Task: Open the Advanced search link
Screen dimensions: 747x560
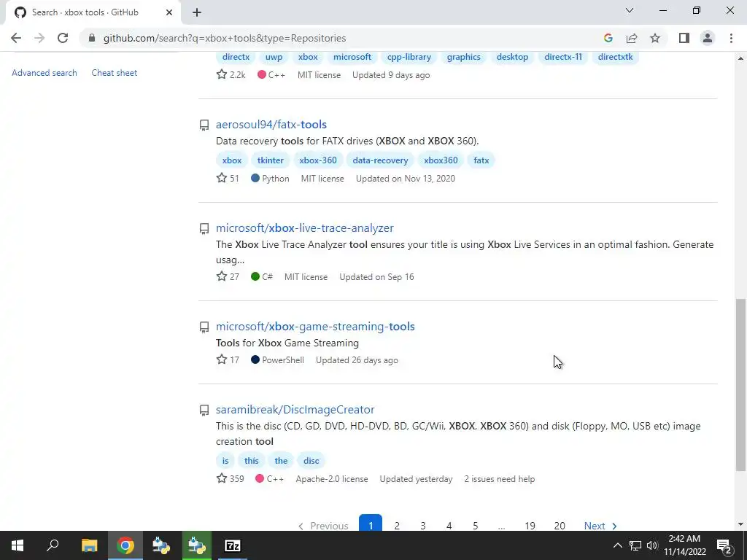Action: 44,73
